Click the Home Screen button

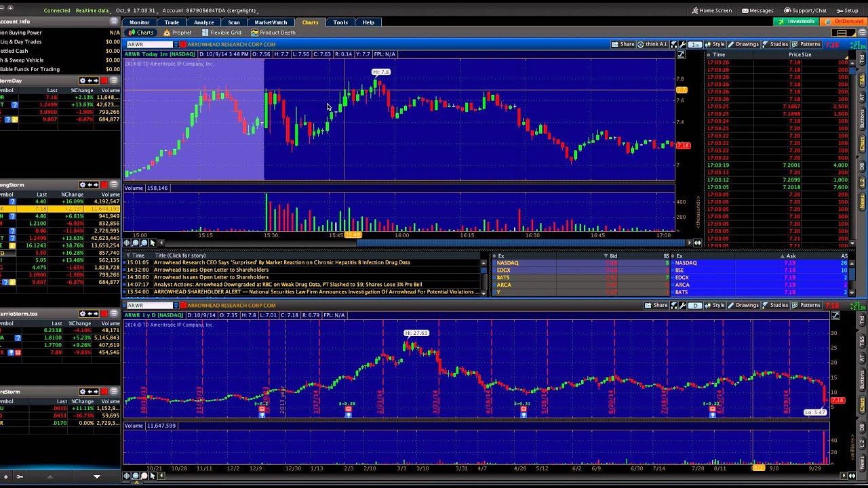(711, 11)
